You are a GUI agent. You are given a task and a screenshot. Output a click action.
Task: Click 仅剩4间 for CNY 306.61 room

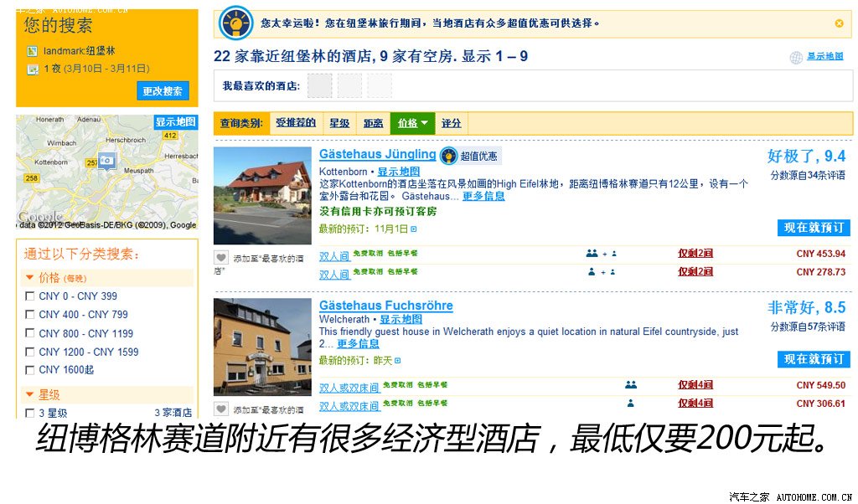pyautogui.click(x=695, y=404)
